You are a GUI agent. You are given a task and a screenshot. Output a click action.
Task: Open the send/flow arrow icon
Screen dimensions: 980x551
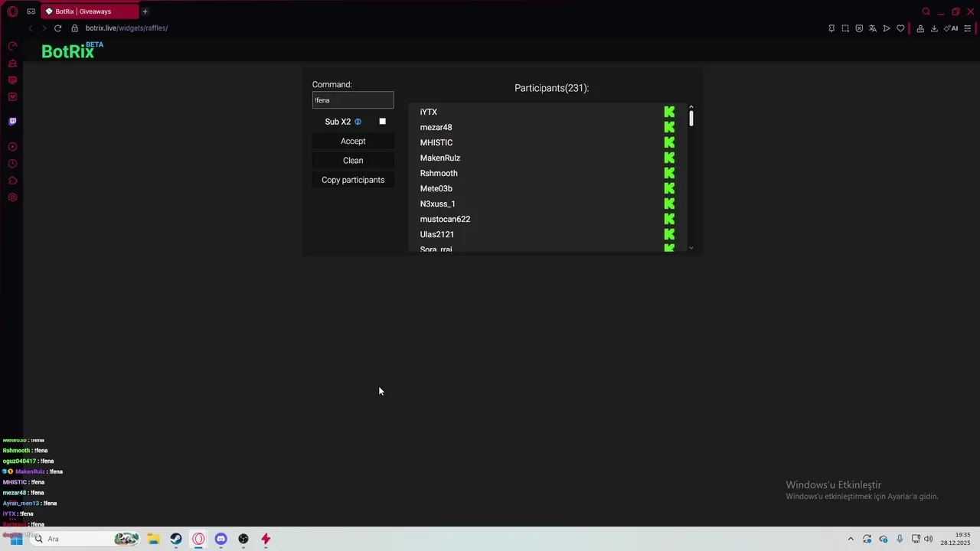point(887,28)
